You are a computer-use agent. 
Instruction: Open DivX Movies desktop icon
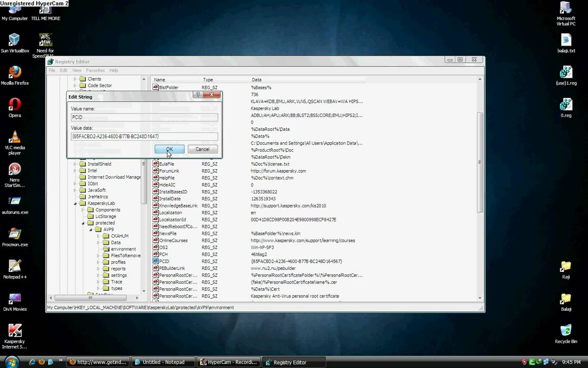click(15, 302)
